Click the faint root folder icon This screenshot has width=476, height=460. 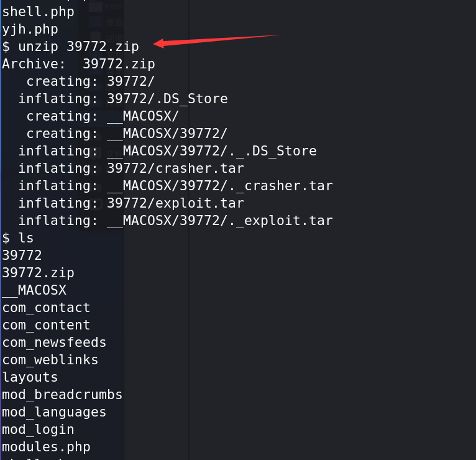[x=95, y=6]
